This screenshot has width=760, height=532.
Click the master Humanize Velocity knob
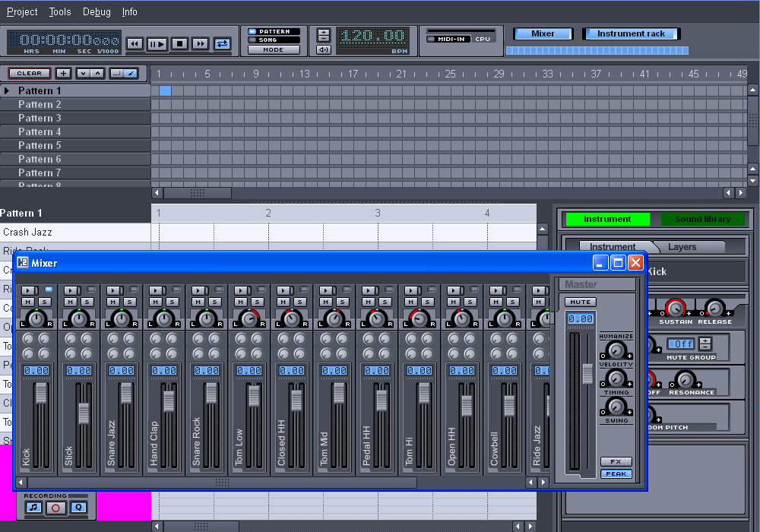click(x=616, y=350)
